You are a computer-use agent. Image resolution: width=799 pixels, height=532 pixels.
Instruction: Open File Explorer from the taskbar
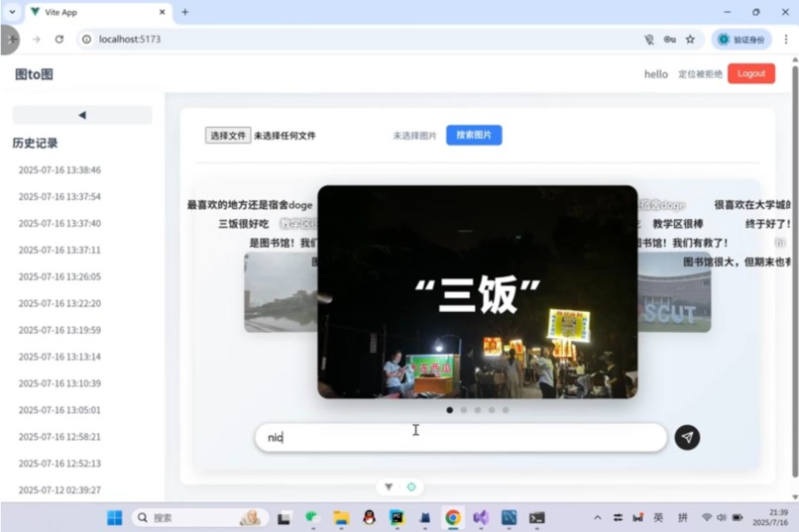tap(341, 518)
